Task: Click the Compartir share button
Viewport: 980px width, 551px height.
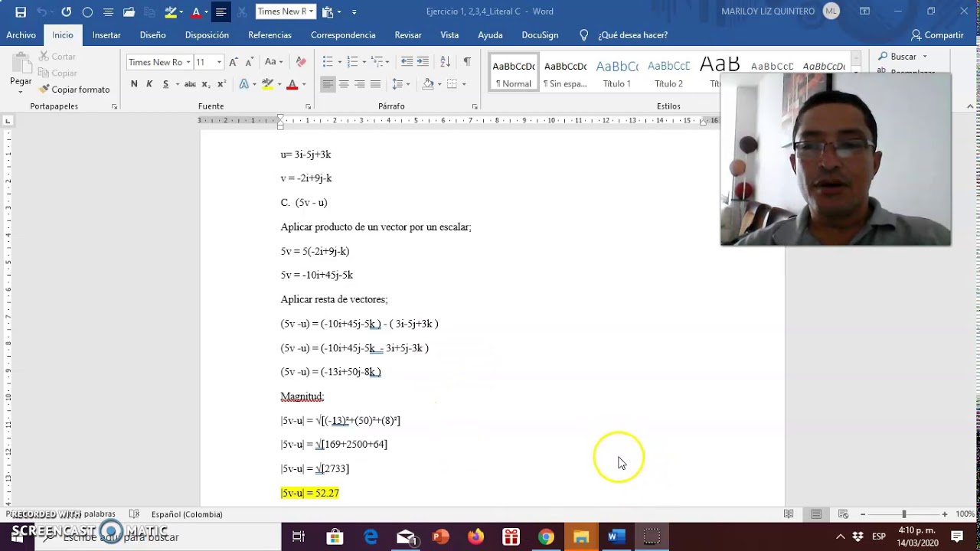Action: pos(937,35)
